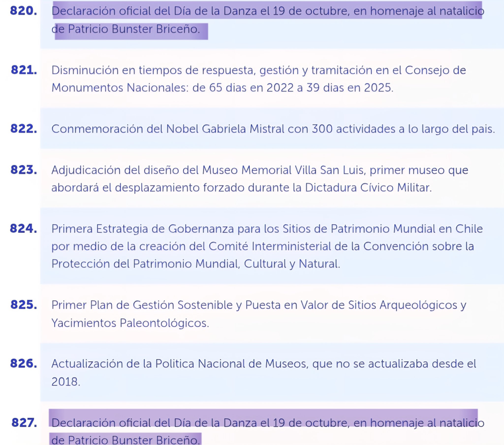The image size is (504, 445).
Task: Click the number 827 list marker
Action: pos(24,422)
